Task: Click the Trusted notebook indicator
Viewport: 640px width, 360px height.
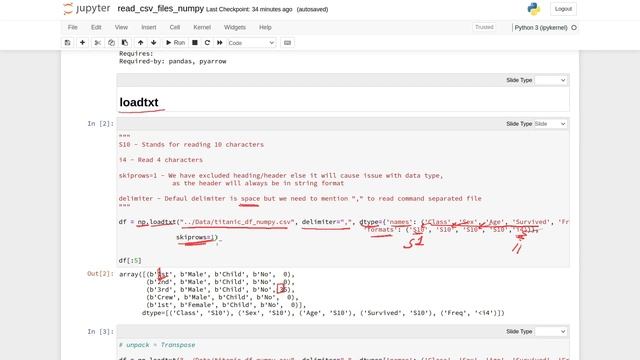Action: point(484,27)
